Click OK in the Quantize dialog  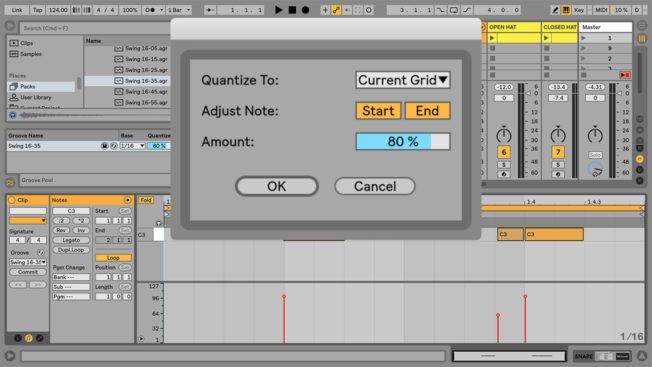click(x=277, y=186)
